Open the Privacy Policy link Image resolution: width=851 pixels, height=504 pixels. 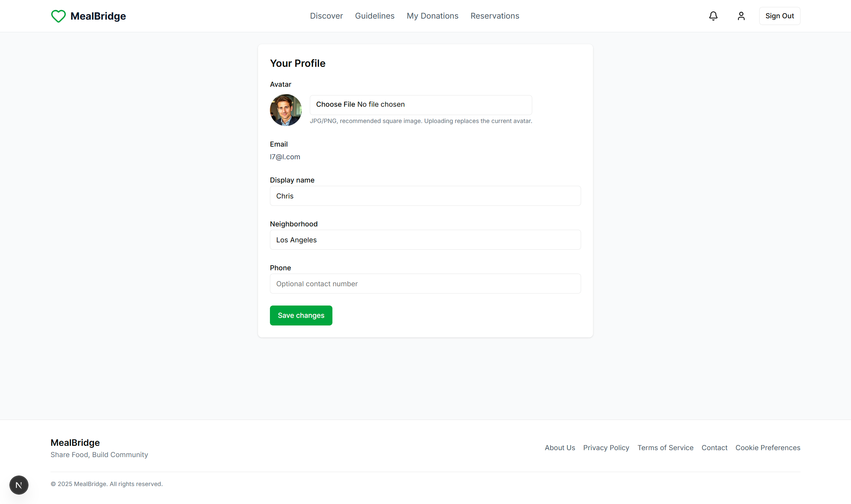click(606, 447)
